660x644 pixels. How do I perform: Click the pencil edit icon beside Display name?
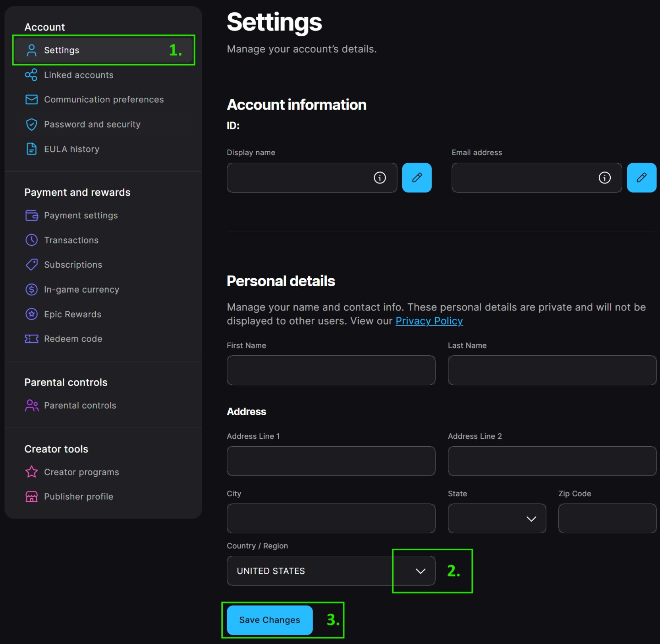(x=417, y=177)
